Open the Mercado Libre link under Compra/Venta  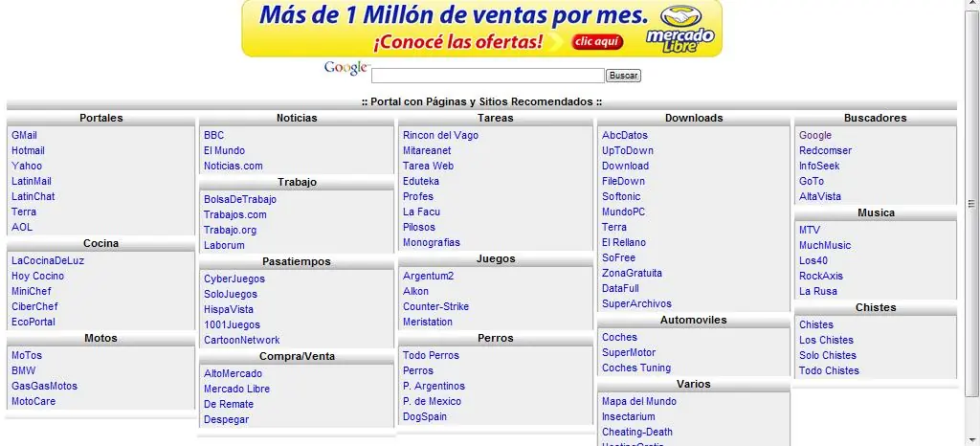coord(237,390)
